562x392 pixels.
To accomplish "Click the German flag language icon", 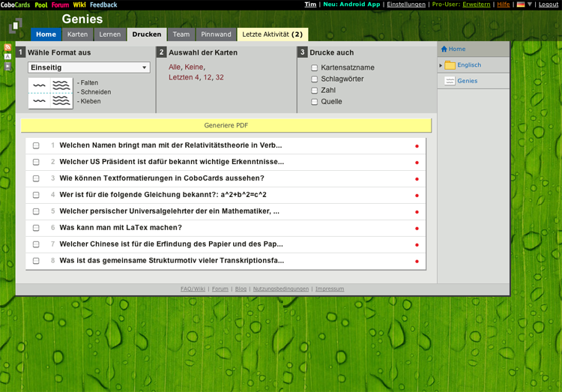I will pos(521,4).
